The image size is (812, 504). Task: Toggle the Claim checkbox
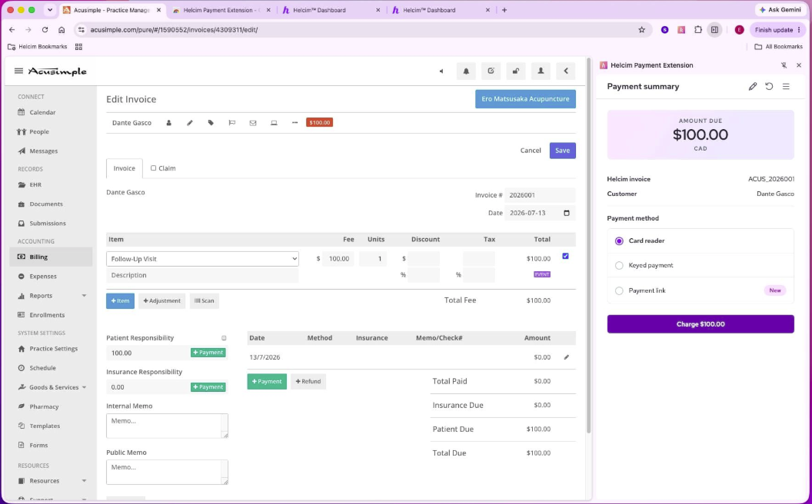click(x=153, y=168)
